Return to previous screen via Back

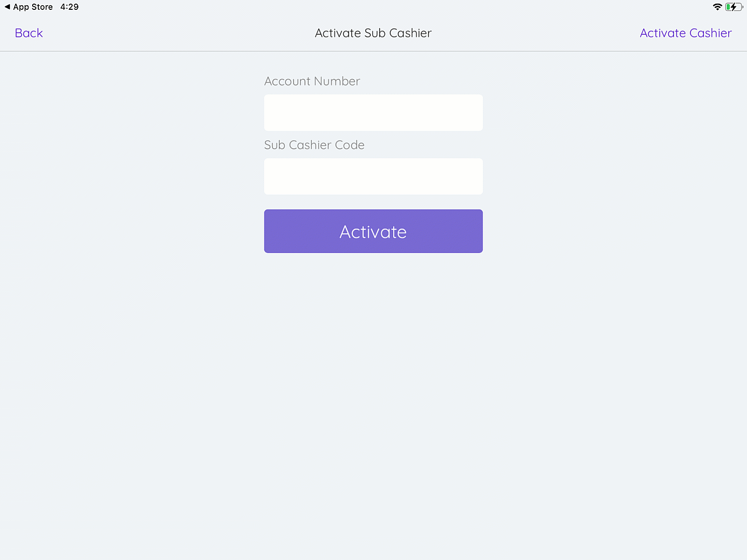(x=29, y=33)
